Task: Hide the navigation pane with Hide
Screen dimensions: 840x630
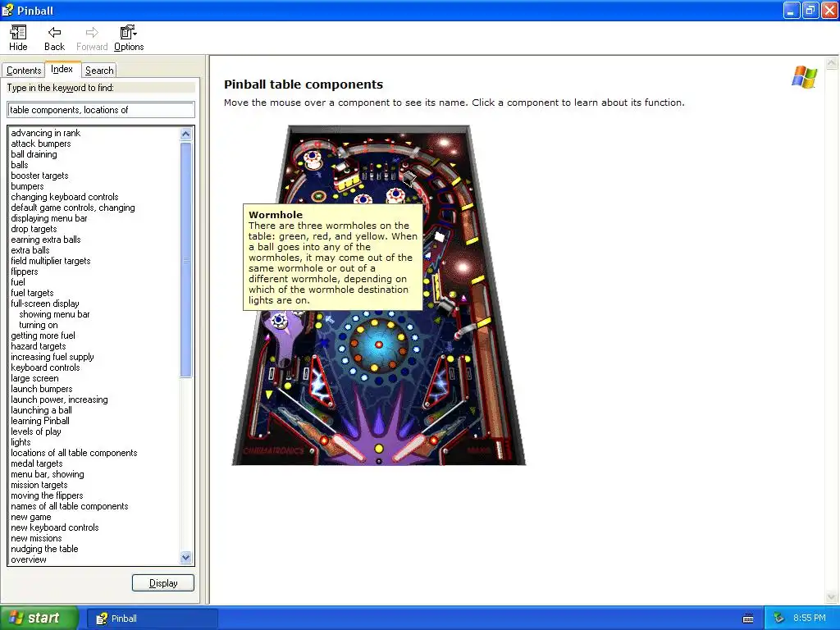Action: [18, 39]
